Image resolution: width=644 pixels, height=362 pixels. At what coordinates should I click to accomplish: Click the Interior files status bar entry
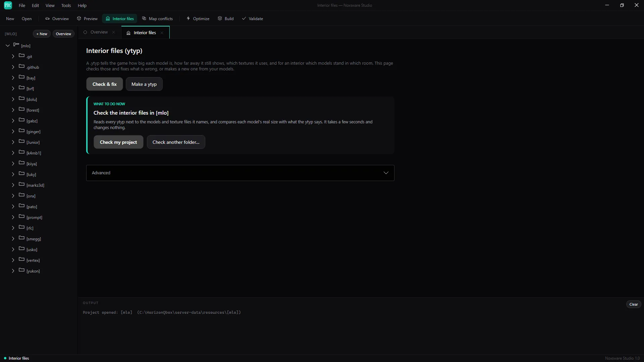pos(16,358)
